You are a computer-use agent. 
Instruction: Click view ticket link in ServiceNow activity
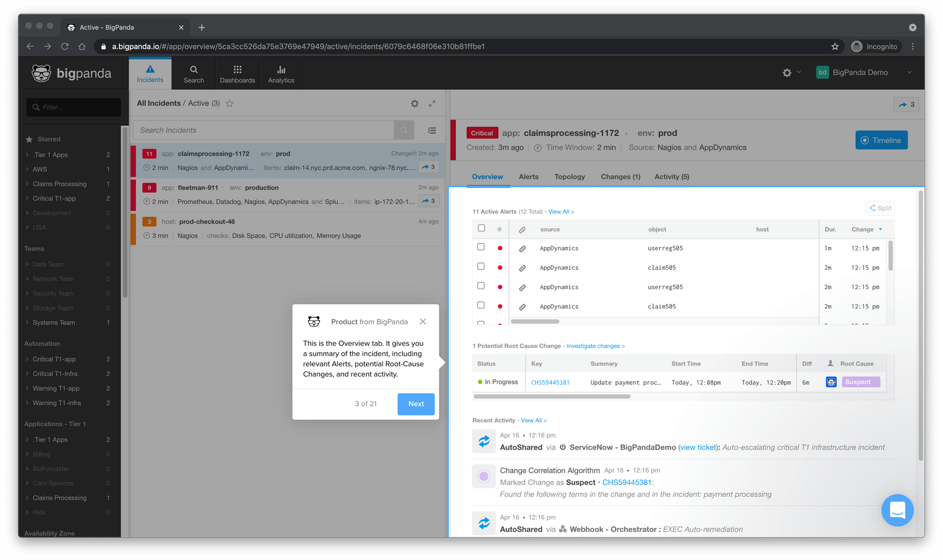(x=698, y=447)
